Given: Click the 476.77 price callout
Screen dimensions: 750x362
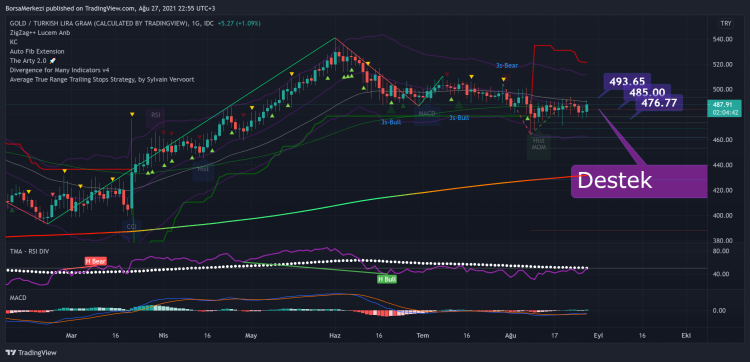Looking at the screenshot, I should coord(659,102).
